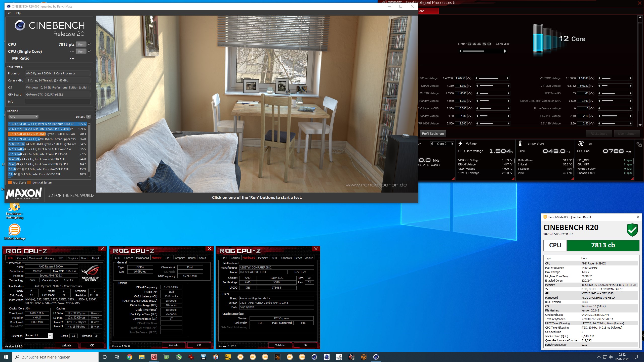Select the Ryzen 9 3900X ranking row
This screenshot has height=362, width=644.
47,134
